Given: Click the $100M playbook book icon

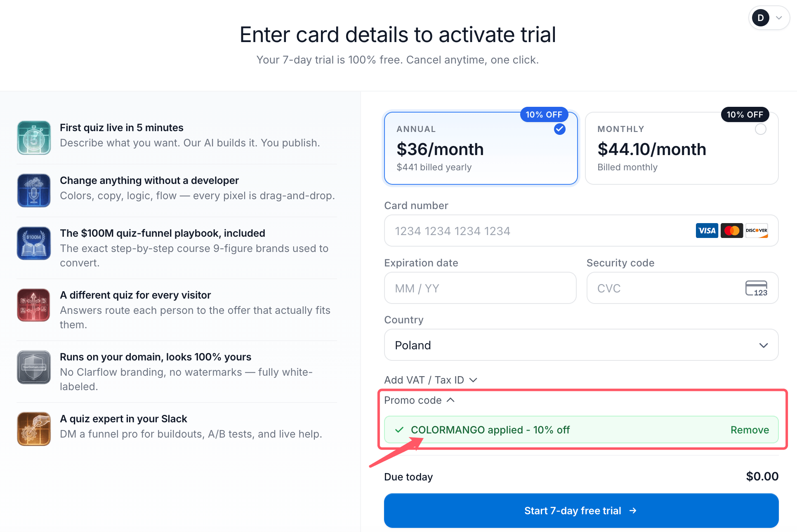Looking at the screenshot, I should (x=34, y=243).
